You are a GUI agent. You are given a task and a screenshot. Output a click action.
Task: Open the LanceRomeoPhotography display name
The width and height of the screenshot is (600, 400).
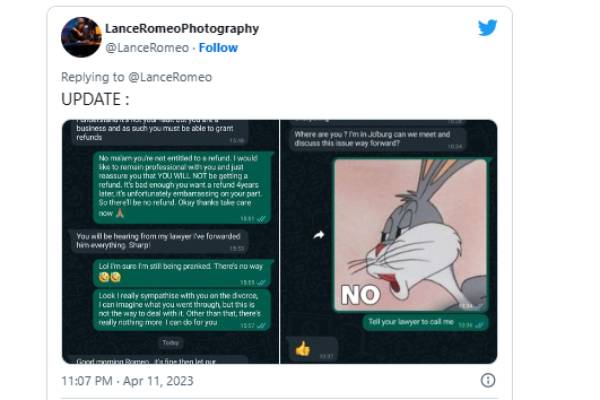point(181,29)
